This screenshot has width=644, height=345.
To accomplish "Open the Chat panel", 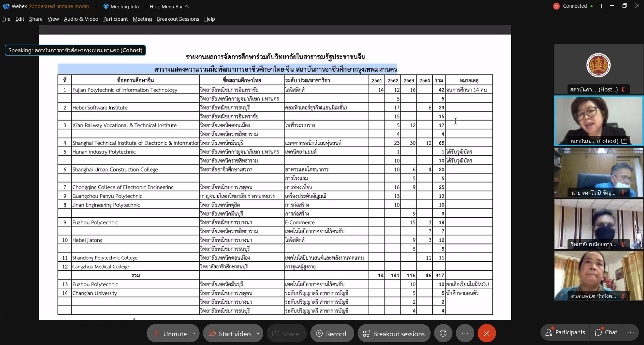I will [606, 332].
